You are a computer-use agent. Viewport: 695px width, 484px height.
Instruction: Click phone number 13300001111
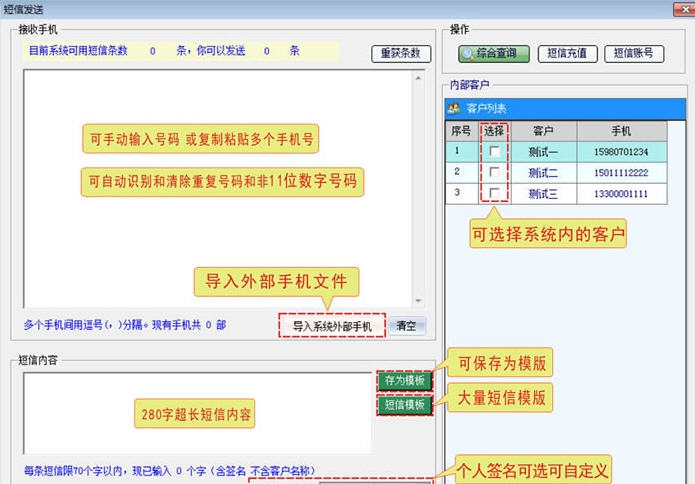[621, 194]
